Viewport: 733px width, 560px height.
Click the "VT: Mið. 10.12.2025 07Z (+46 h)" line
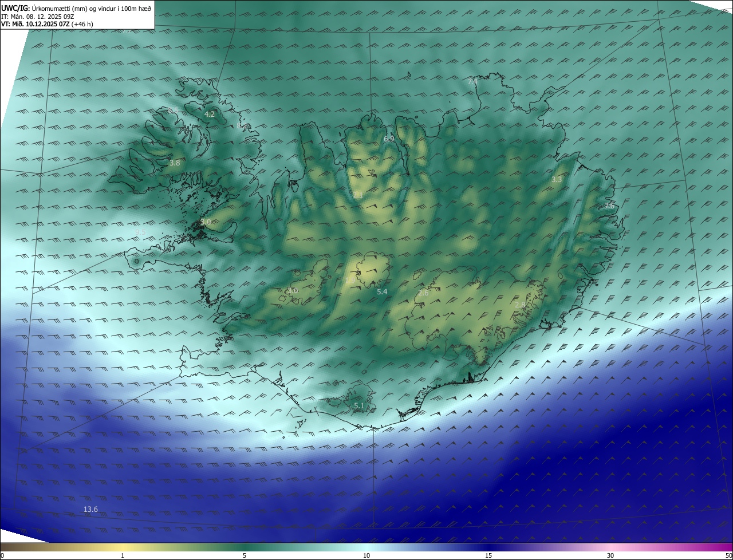47,24
